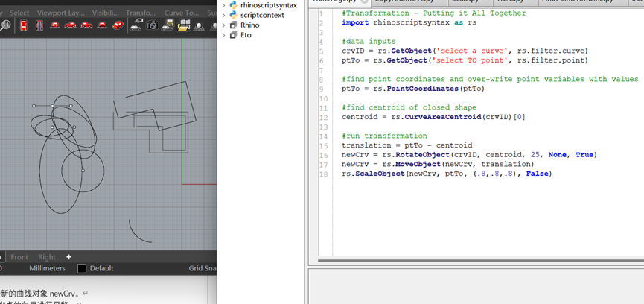Select Rhino in the module tree
The width and height of the screenshot is (644, 304).
point(249,25)
